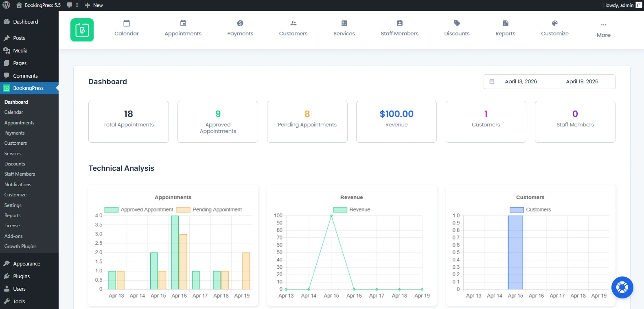Open Staff Members in the top navigation

click(400, 28)
